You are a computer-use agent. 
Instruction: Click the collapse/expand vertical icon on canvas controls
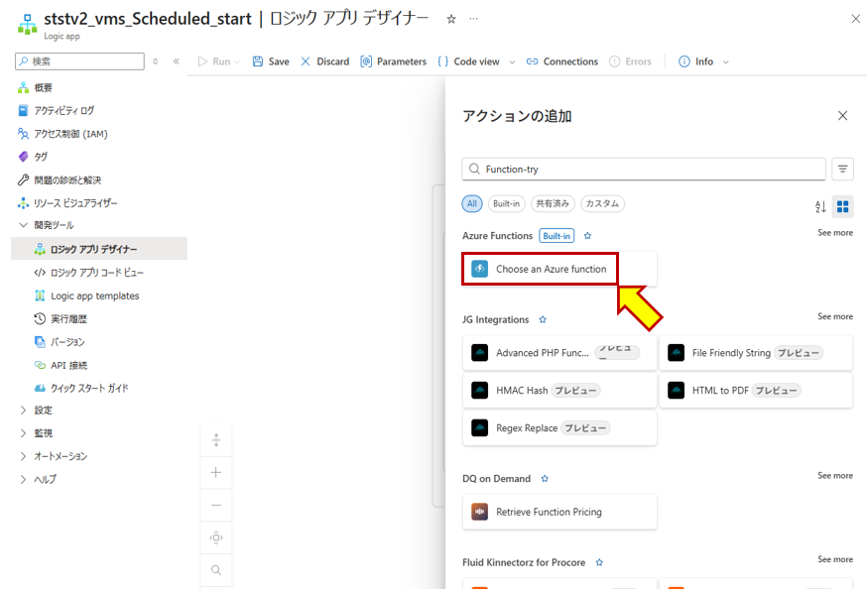(x=216, y=440)
